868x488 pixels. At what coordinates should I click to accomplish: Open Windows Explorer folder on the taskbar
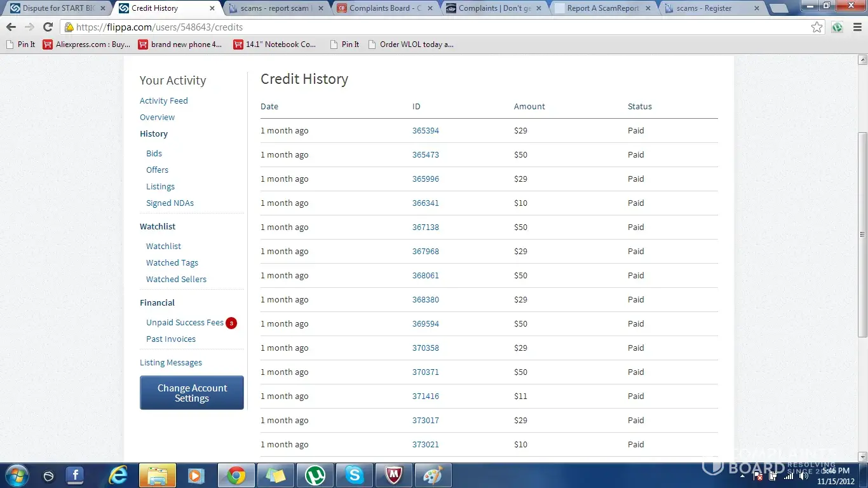158,475
